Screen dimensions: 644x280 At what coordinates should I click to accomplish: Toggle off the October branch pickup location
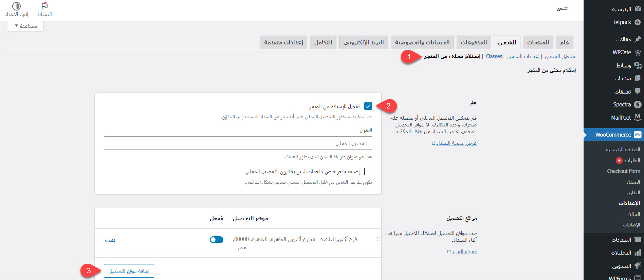coord(216,240)
